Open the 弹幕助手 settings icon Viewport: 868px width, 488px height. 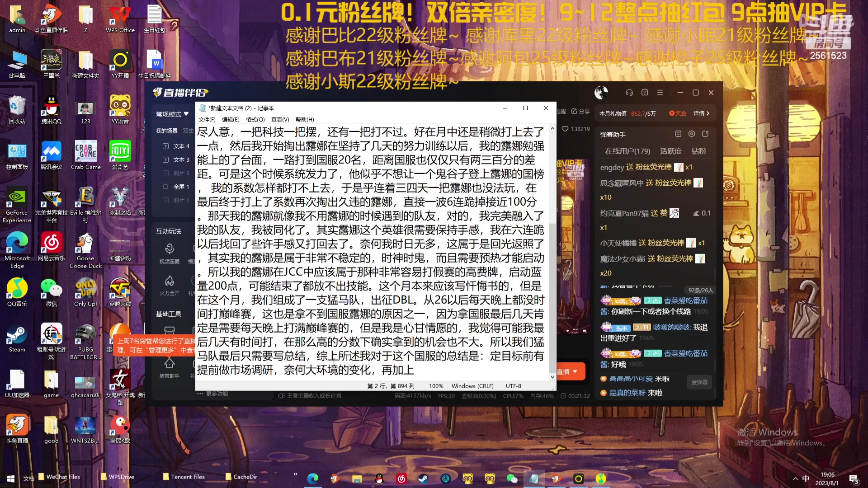pos(691,134)
